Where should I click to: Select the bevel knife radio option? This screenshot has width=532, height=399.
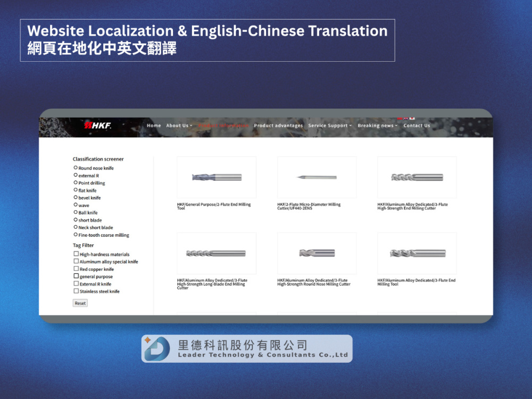pyautogui.click(x=76, y=197)
